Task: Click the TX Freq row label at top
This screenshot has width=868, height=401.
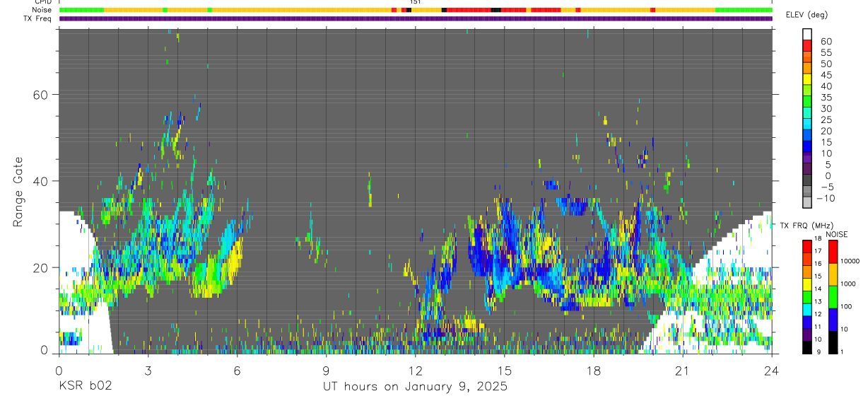Action: [38, 18]
